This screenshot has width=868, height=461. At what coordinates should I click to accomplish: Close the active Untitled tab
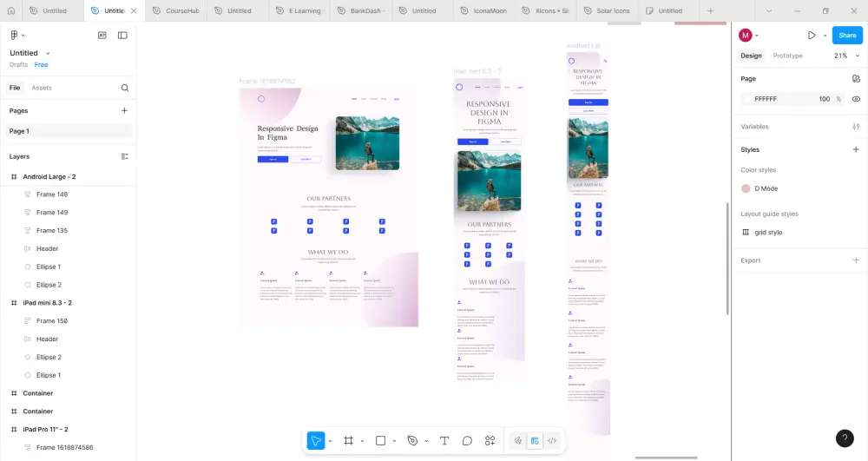[x=134, y=10]
